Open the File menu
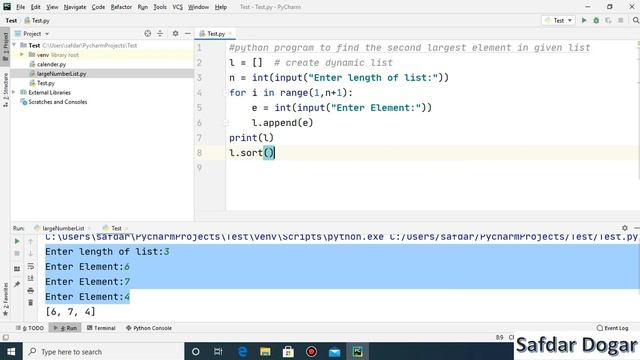This screenshot has height=360, width=640. (20, 7)
